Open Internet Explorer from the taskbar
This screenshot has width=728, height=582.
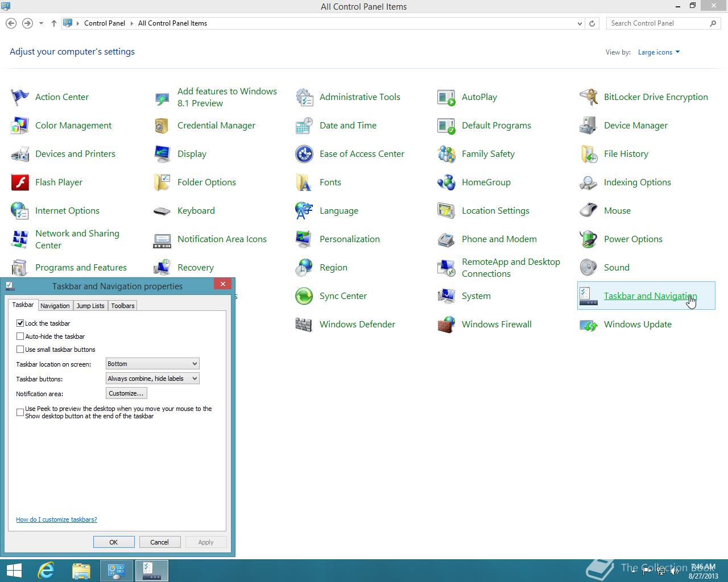46,571
